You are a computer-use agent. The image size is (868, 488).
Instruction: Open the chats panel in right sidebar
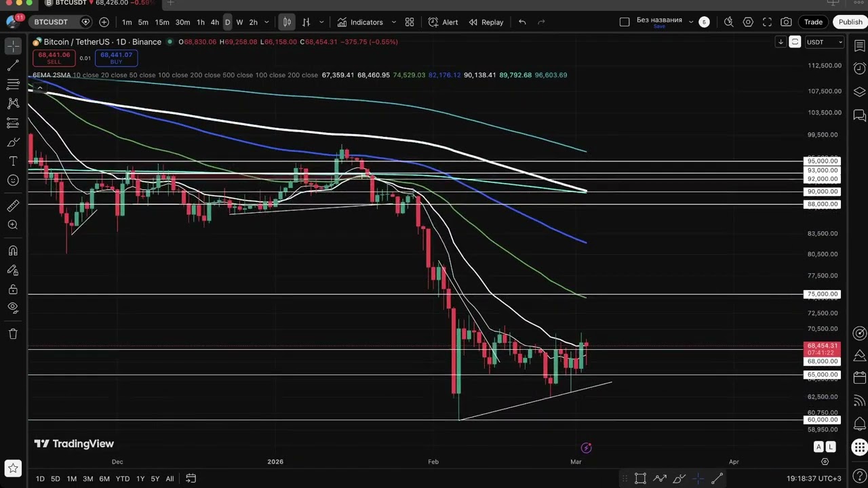click(859, 115)
